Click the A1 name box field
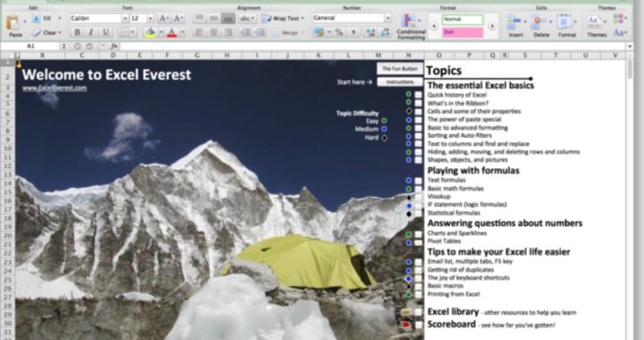The image size is (644, 340). [x=30, y=46]
